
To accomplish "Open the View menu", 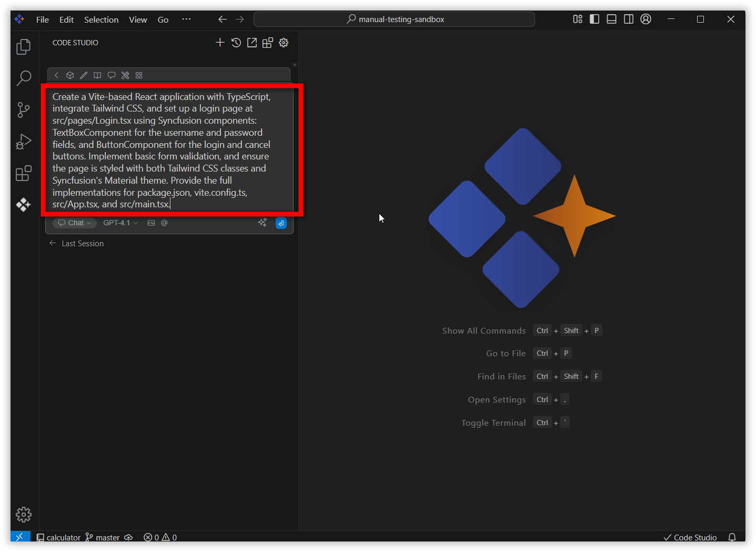I will point(138,19).
